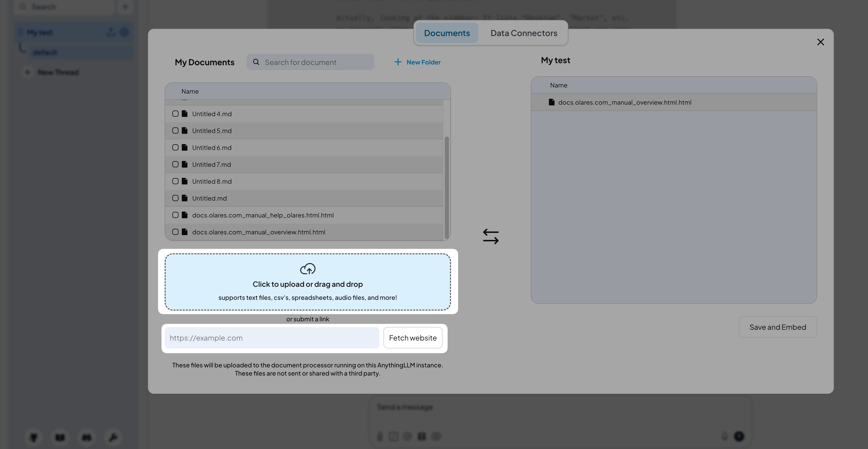Viewport: 868px width, 449px height.
Task: Click the wrench icon at the sidebar bottom
Action: [113, 437]
